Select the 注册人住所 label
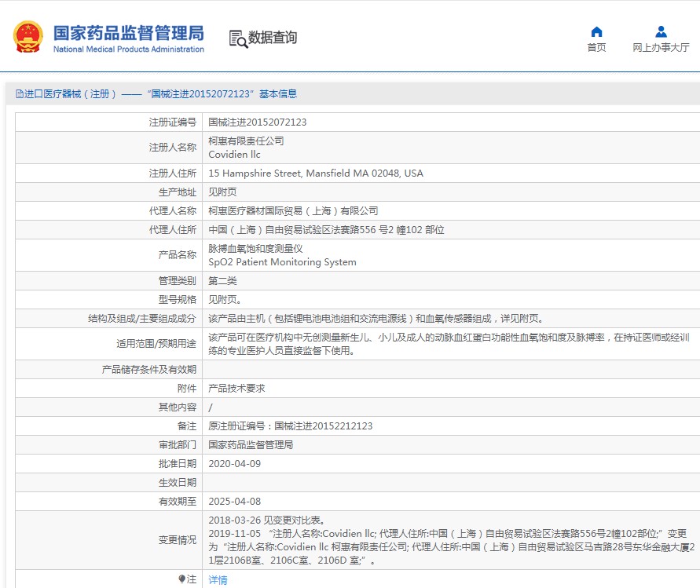The image size is (700, 588). pos(173,173)
